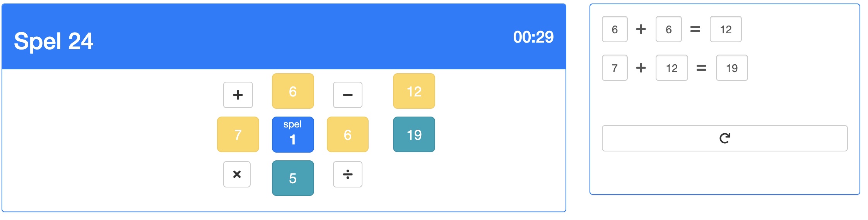Select the minus operator button
Screen dimensions: 868x220
click(x=347, y=95)
